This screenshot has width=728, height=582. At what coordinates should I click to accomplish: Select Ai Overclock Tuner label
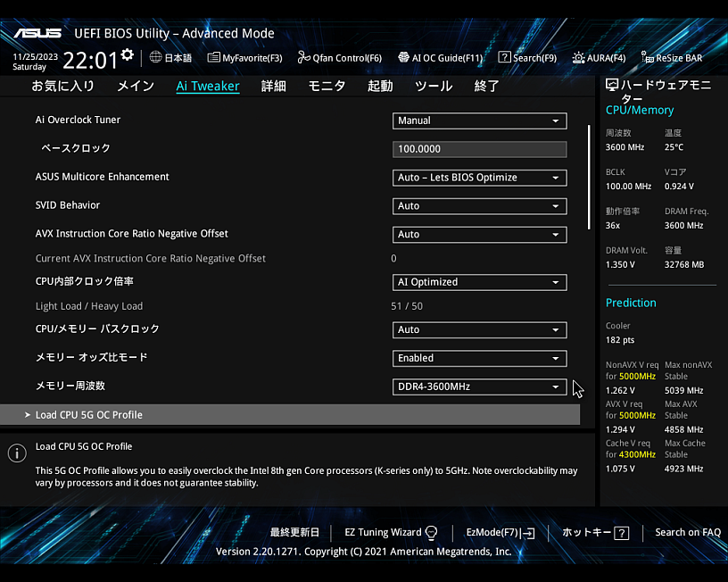pos(78,120)
